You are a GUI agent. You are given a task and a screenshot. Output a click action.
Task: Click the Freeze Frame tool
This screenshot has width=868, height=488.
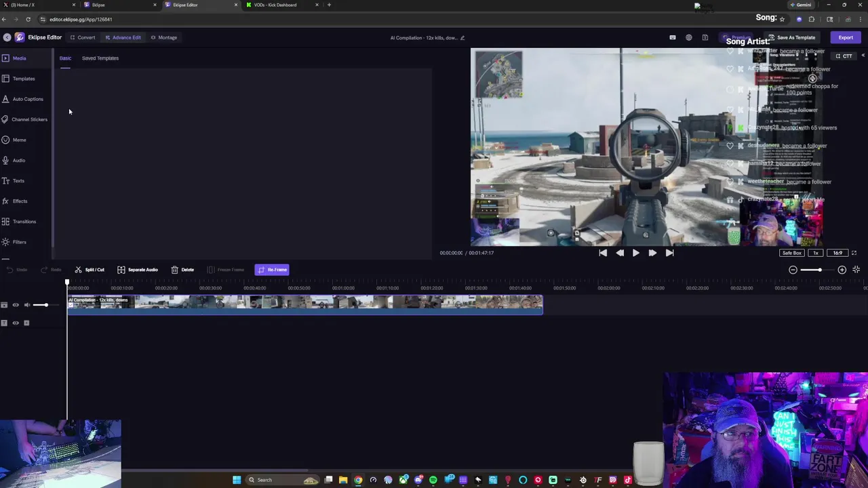(x=226, y=270)
